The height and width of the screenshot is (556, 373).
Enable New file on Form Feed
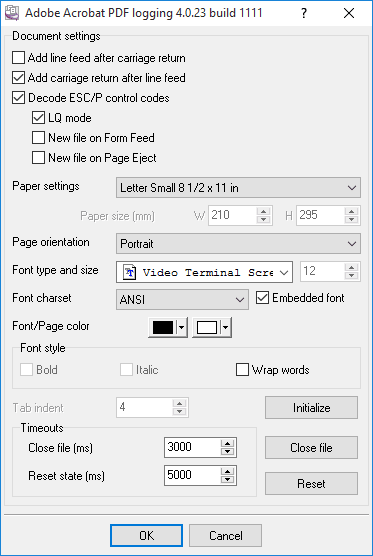tap(38, 137)
